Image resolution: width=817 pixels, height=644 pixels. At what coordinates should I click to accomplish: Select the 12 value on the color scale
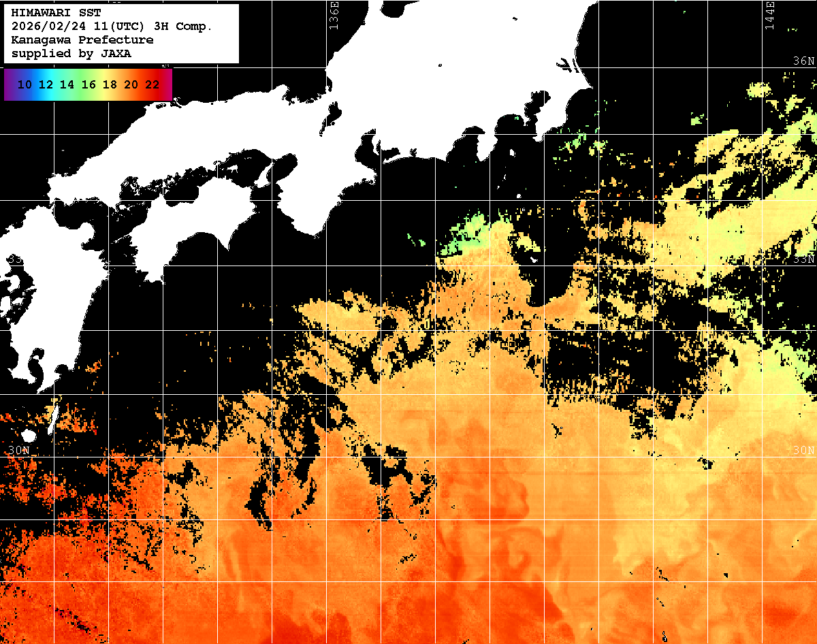point(46,85)
